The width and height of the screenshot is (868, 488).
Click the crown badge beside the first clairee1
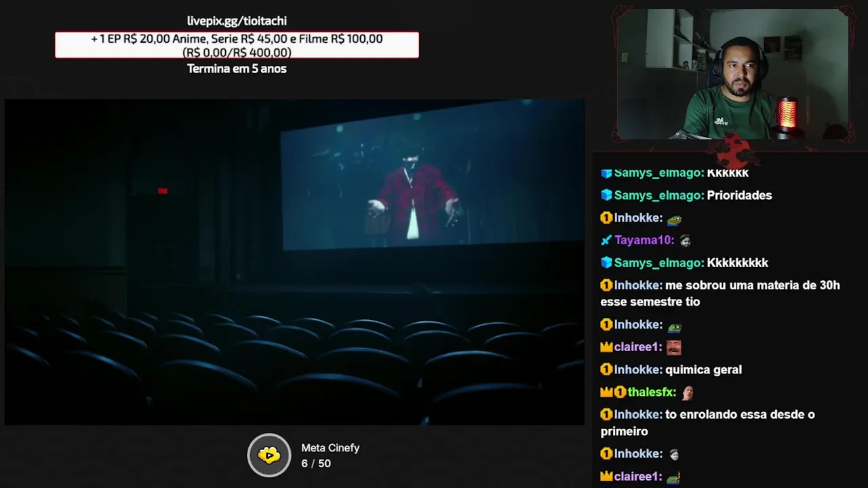[x=606, y=347]
